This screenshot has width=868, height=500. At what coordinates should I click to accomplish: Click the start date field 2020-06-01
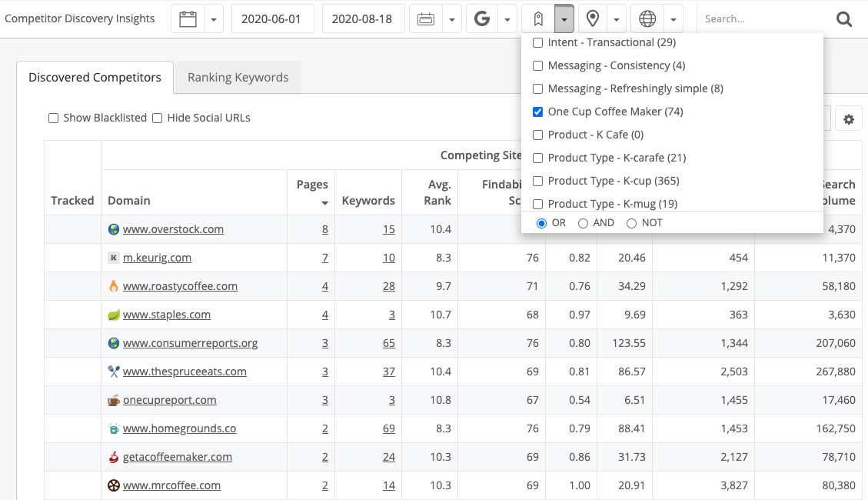click(272, 19)
